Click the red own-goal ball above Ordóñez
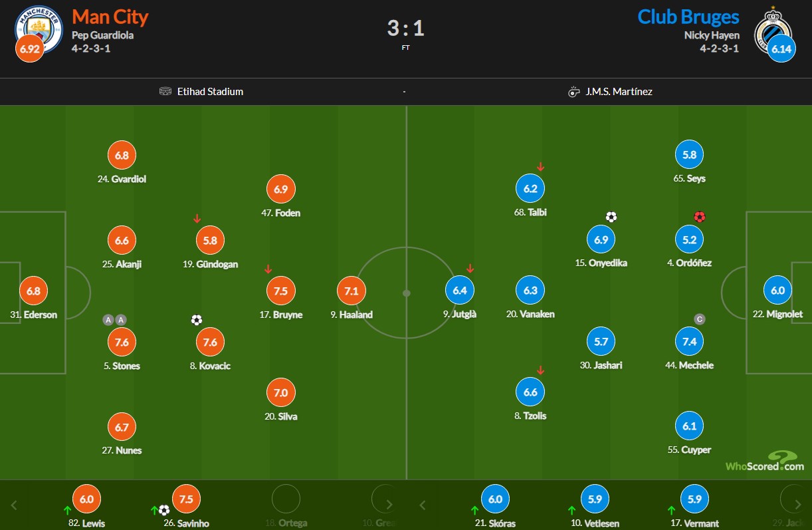812x530 pixels. [698, 217]
